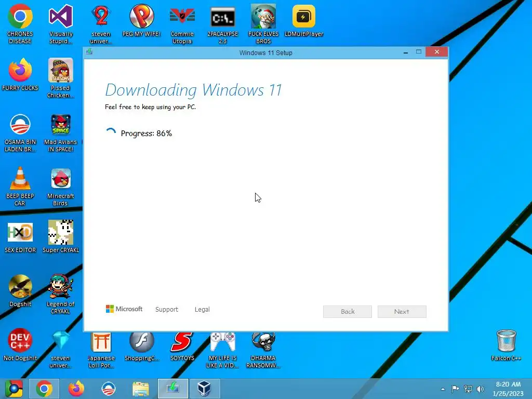Image resolution: width=532 pixels, height=399 pixels.
Task: Select the steven univer... diamond icon in the bottom row
Action: (60, 349)
